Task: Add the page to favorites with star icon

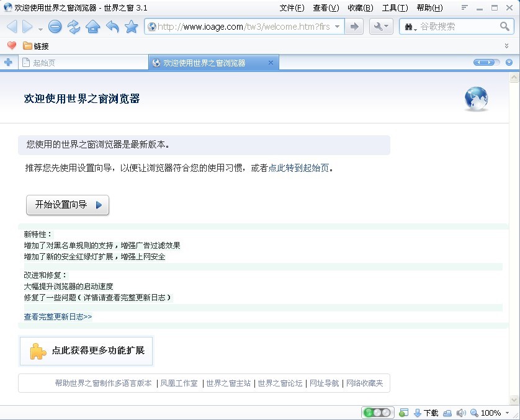Action: click(132, 27)
